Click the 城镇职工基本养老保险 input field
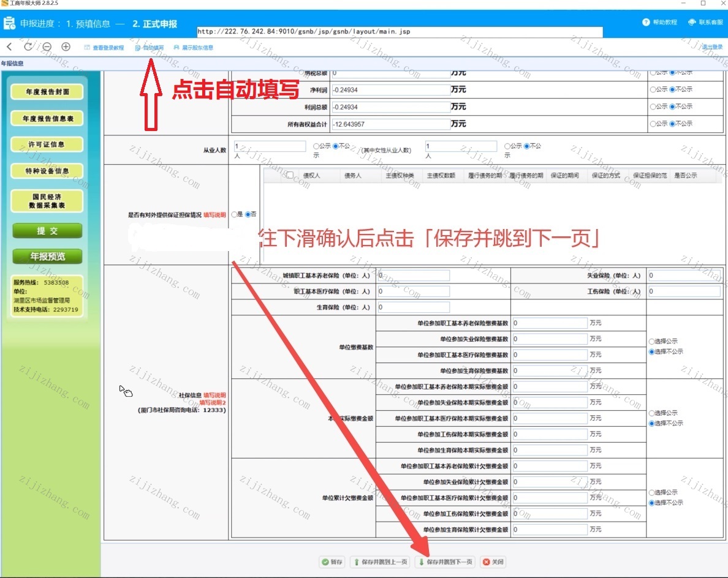Image resolution: width=728 pixels, height=578 pixels. tap(413, 276)
